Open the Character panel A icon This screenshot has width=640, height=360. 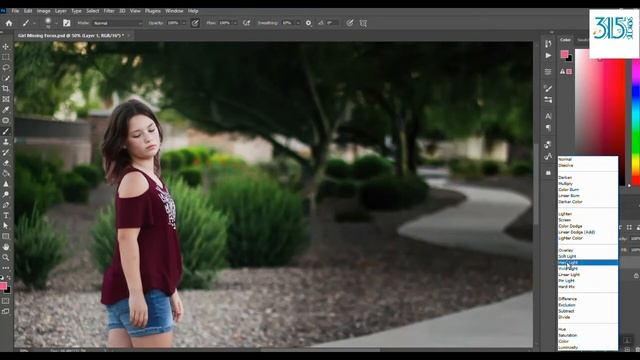click(x=548, y=116)
